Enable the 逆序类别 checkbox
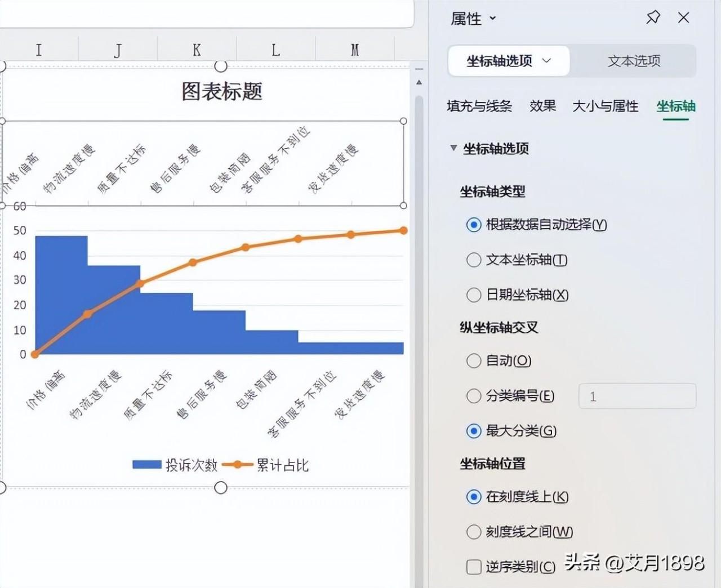The width and height of the screenshot is (721, 588). point(474,567)
